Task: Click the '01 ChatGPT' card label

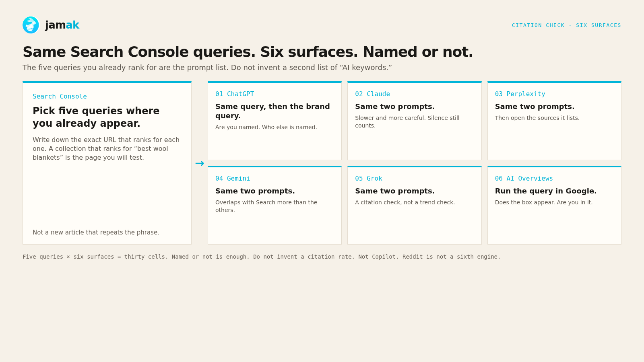Action: tap(235, 94)
